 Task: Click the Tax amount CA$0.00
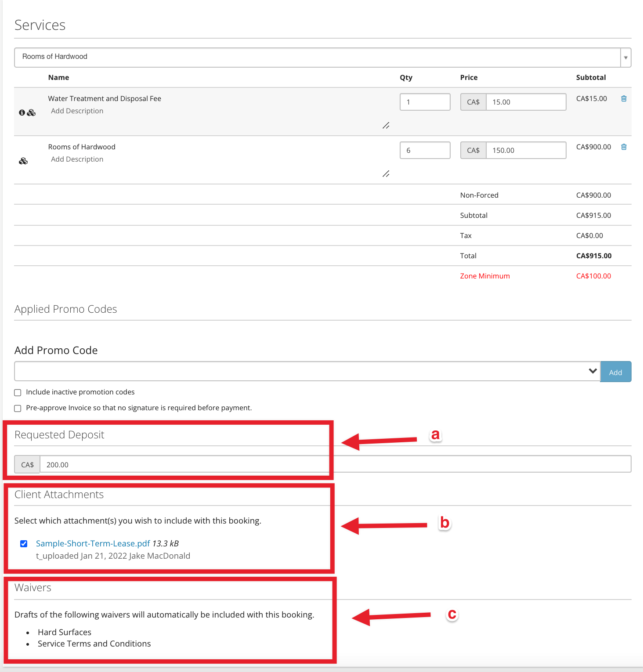[589, 235]
